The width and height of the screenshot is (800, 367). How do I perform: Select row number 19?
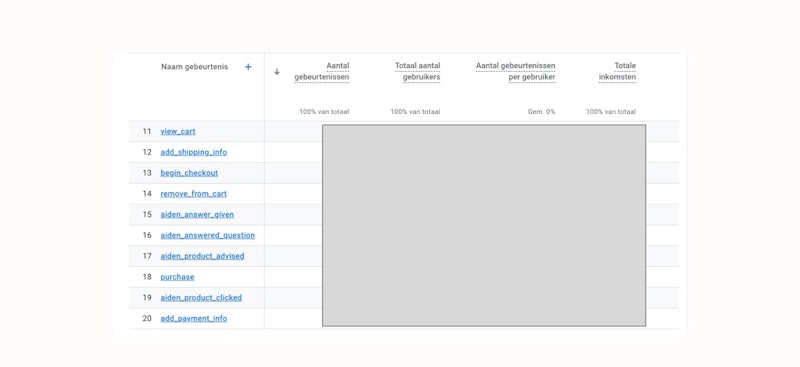147,298
